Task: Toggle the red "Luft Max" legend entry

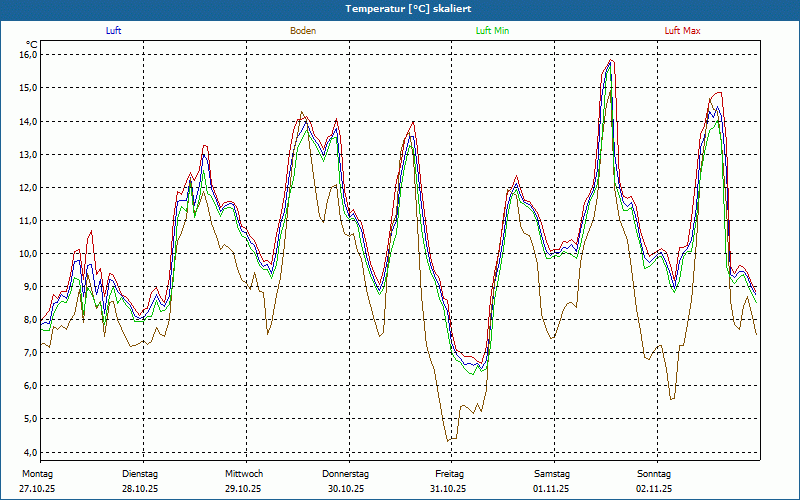Action: [683, 31]
